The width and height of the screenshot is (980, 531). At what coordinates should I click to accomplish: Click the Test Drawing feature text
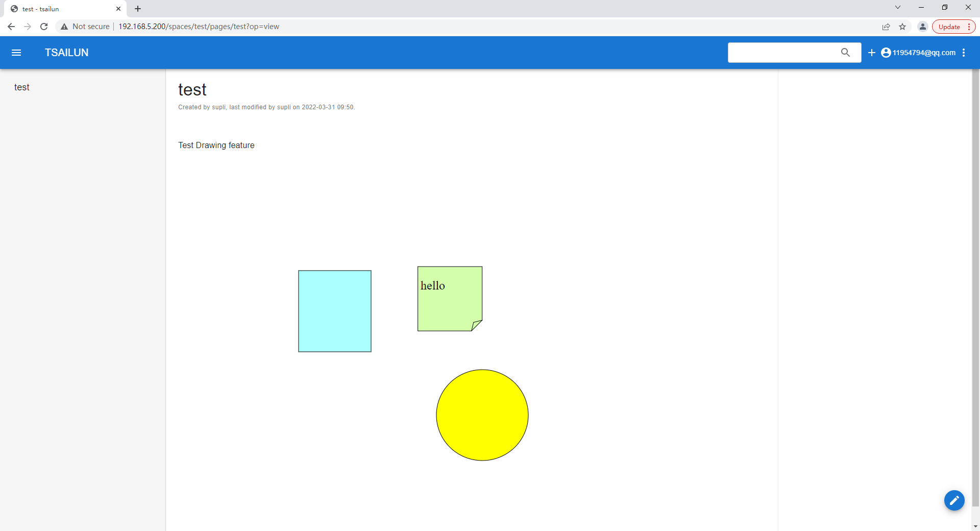[x=216, y=146]
